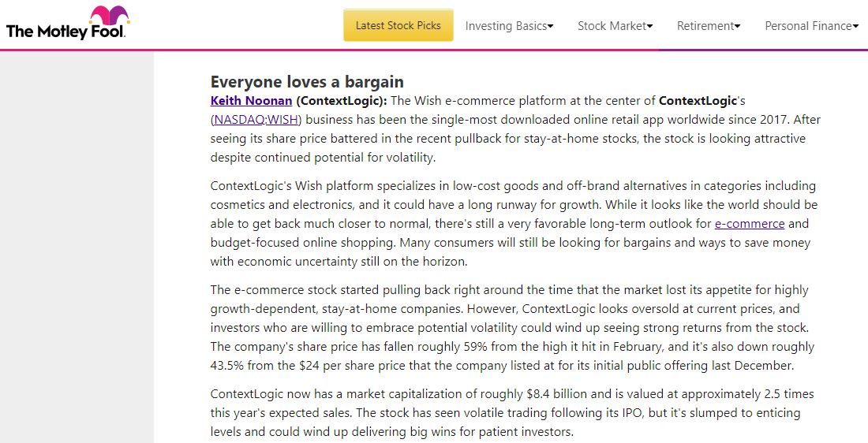Click the Motley Fool jester cap logo
Image resolution: width=868 pixels, height=443 pixels.
(110, 16)
